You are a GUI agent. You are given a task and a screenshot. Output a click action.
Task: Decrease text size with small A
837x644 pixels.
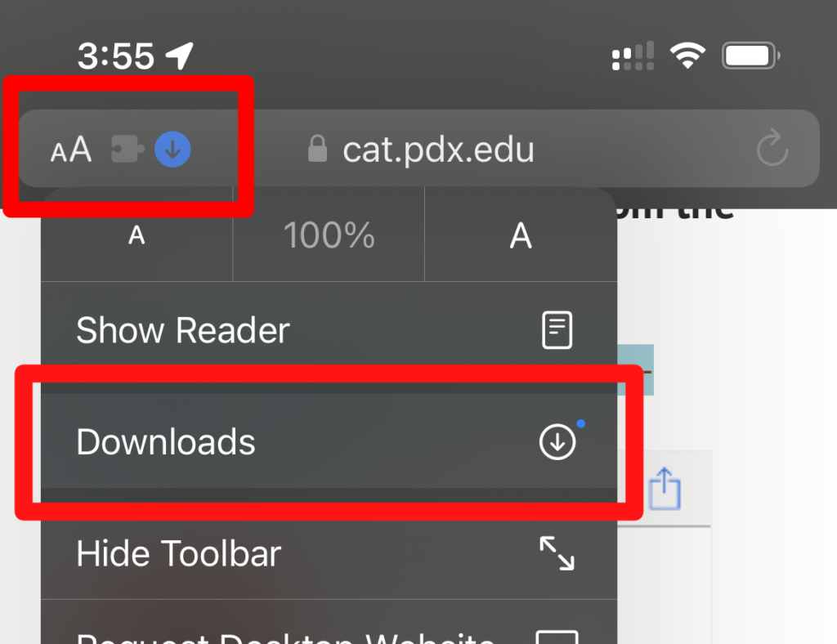[x=137, y=236]
